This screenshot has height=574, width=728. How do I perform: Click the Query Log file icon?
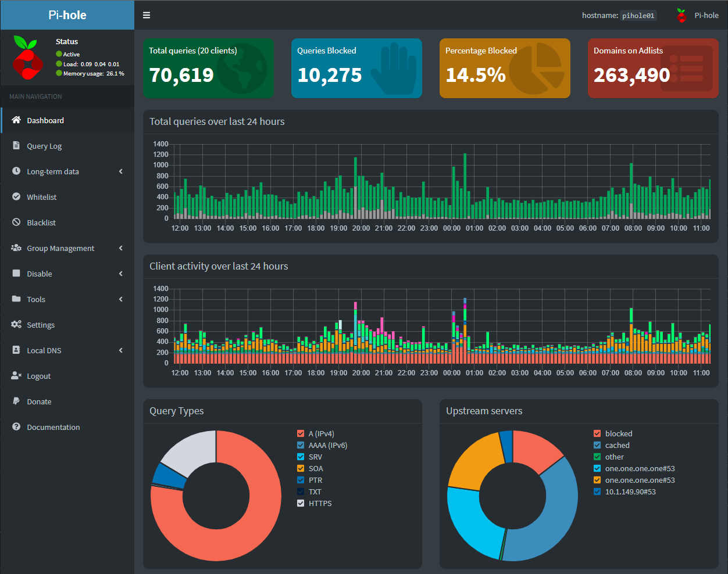[16, 145]
